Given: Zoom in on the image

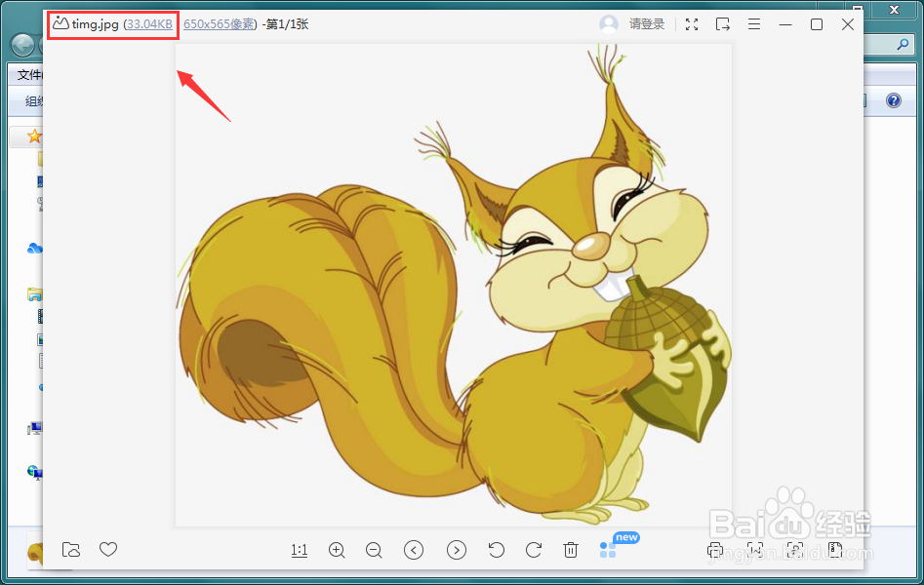Looking at the screenshot, I should coord(337,550).
